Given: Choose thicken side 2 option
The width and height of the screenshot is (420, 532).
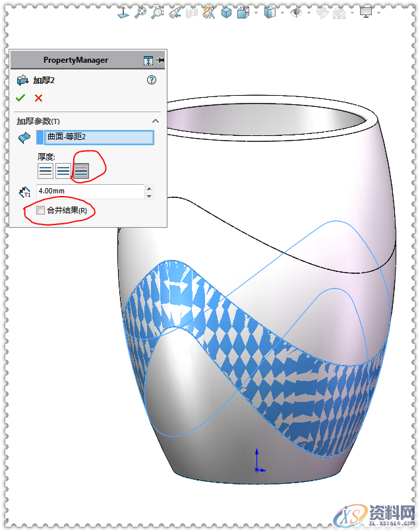Looking at the screenshot, I should coord(81,171).
